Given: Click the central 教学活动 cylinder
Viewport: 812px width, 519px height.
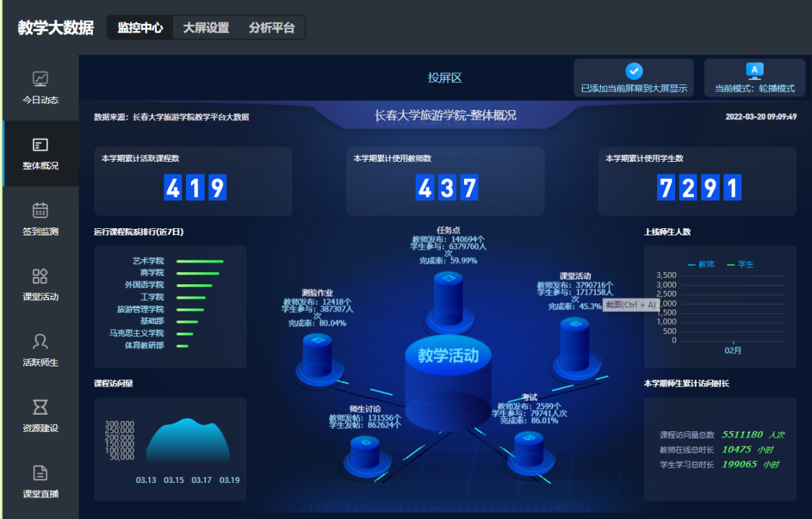Looking at the screenshot, I should 447,382.
